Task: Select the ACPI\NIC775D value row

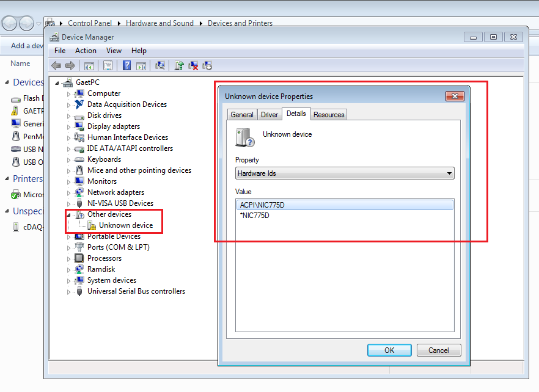Action: pyautogui.click(x=345, y=205)
